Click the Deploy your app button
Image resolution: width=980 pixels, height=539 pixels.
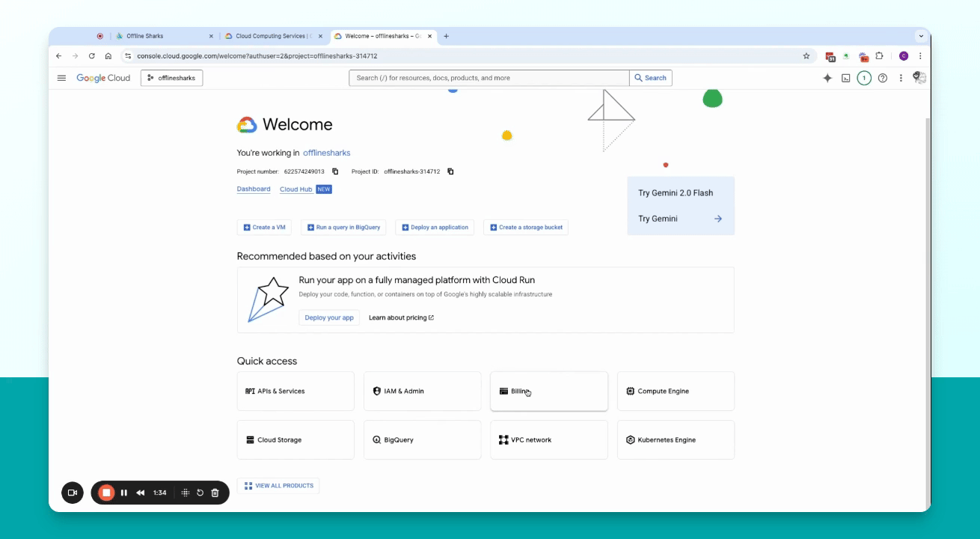pyautogui.click(x=329, y=317)
